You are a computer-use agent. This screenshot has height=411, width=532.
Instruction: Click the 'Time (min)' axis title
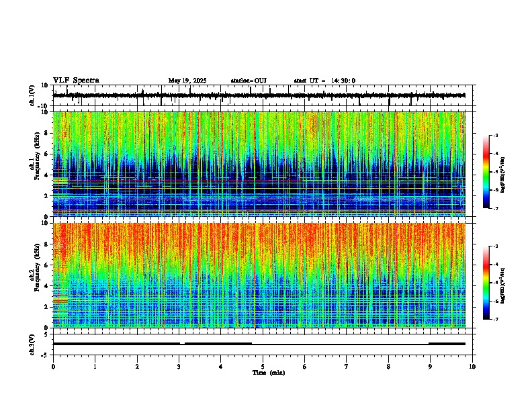tap(269, 373)
